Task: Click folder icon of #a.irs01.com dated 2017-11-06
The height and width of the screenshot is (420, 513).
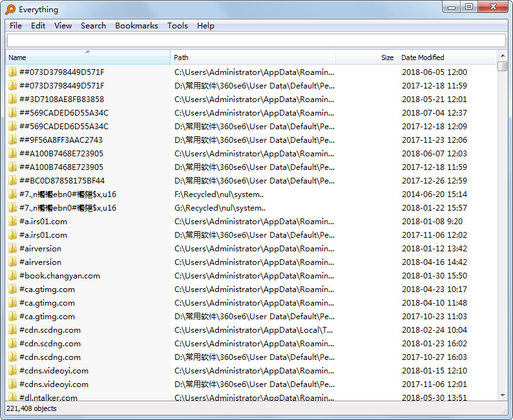Action: pyautogui.click(x=12, y=235)
